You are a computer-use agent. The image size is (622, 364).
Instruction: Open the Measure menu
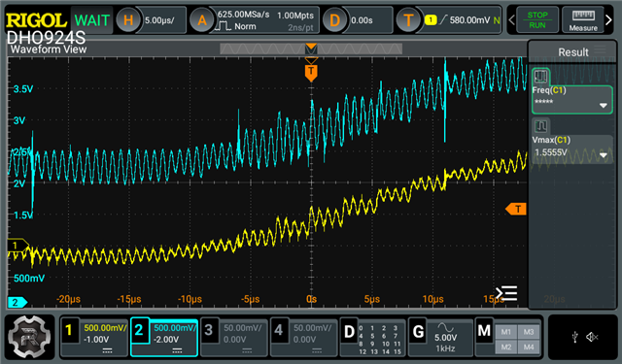pyautogui.click(x=583, y=19)
